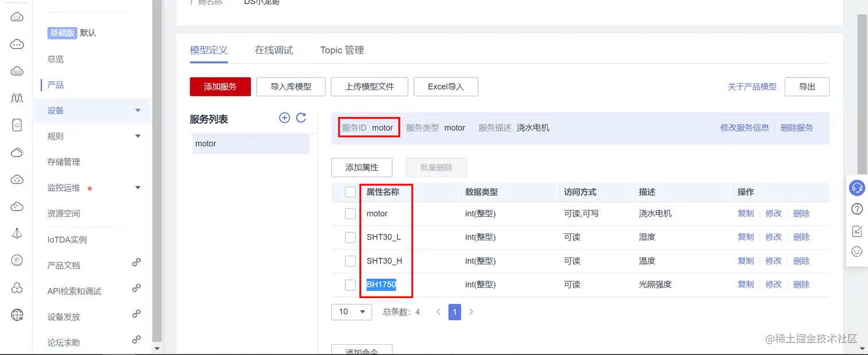This screenshot has width=868, height=355.
Task: Click the red 添加服务 button
Action: point(220,87)
